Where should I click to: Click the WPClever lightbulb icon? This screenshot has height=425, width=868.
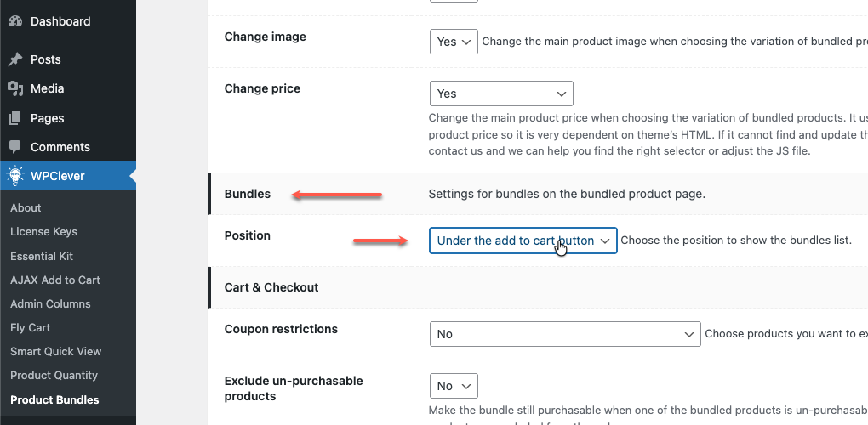15,176
